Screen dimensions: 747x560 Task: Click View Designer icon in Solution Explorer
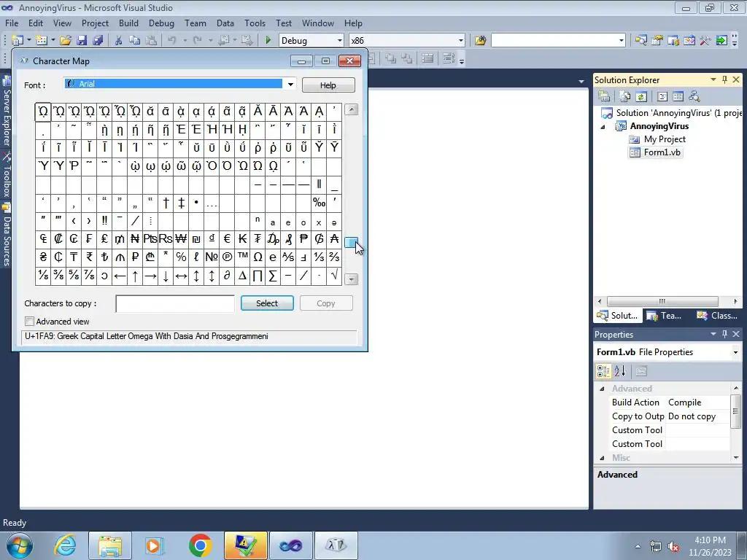click(678, 97)
